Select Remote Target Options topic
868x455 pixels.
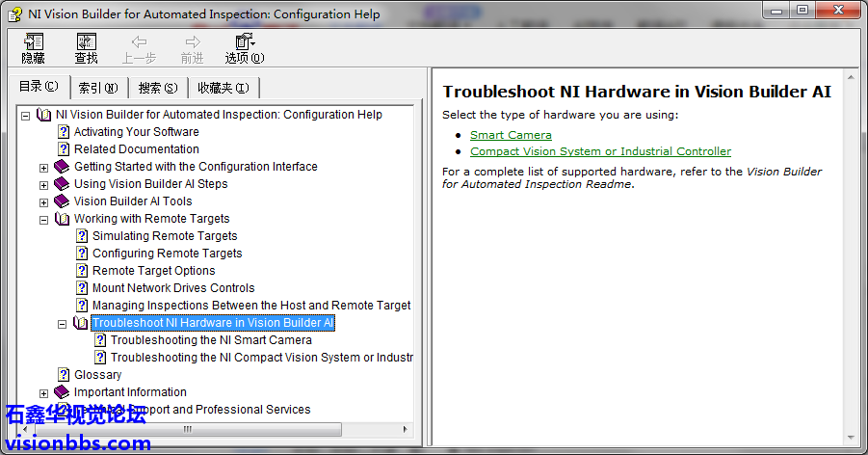153,271
